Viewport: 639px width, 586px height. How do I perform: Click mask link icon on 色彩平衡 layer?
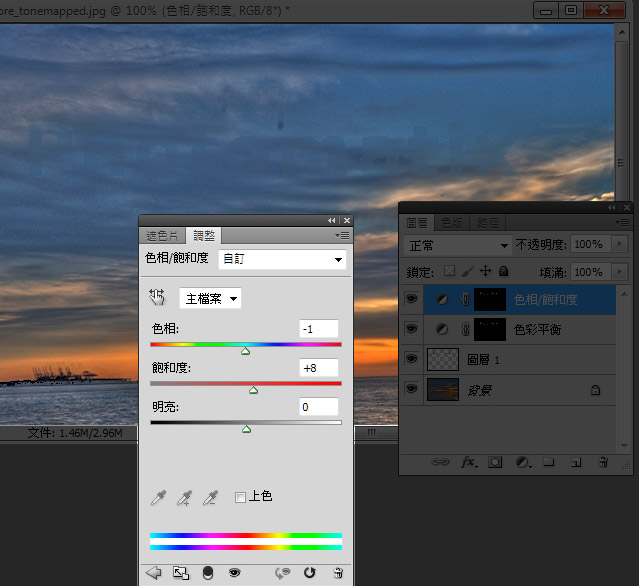coord(465,329)
